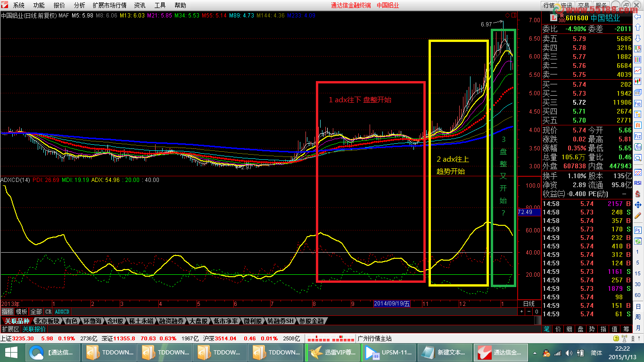The width and height of the screenshot is (644, 362).
Task: Click the red S icon in sidebar
Action: (637, 193)
